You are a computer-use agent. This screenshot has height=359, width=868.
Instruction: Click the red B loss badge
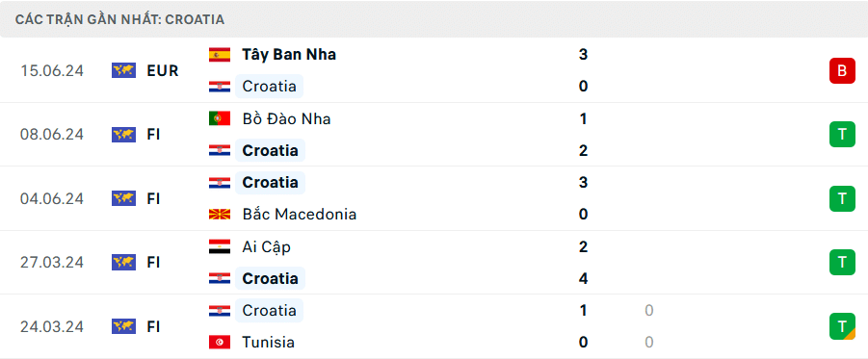[842, 71]
